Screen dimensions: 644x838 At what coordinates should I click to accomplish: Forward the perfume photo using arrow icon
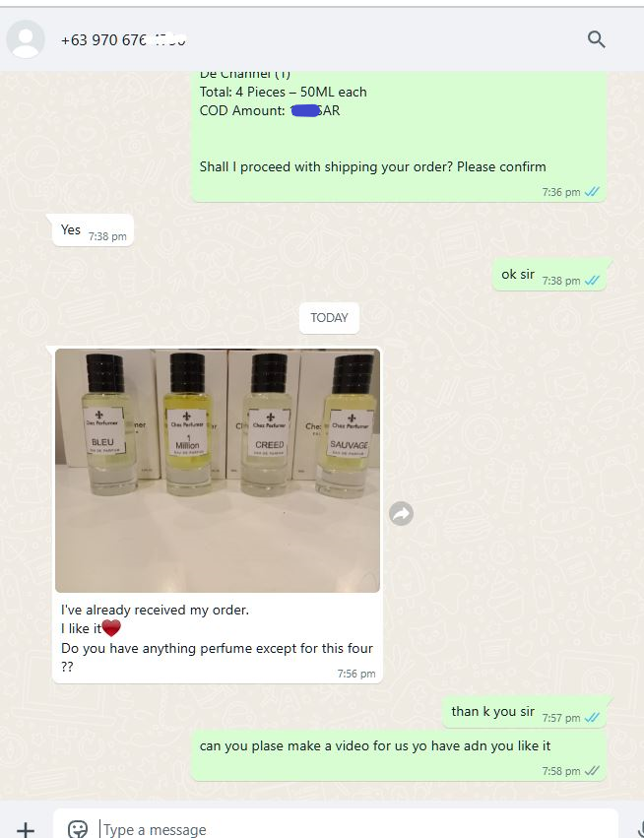pos(402,514)
